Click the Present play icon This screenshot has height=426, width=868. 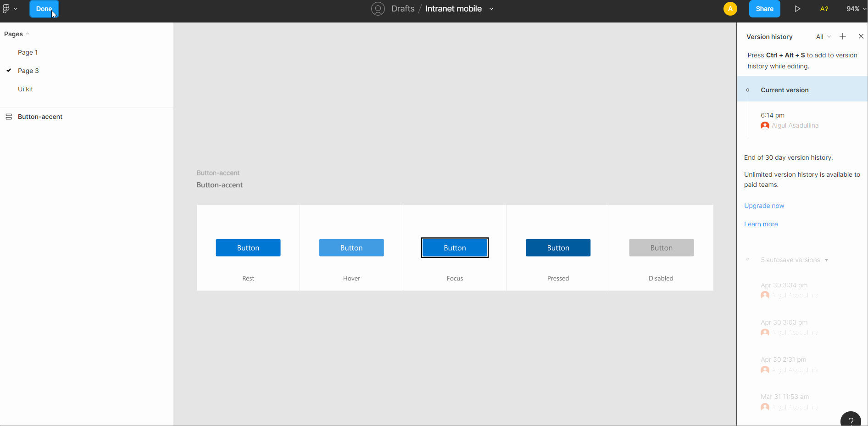[797, 9]
